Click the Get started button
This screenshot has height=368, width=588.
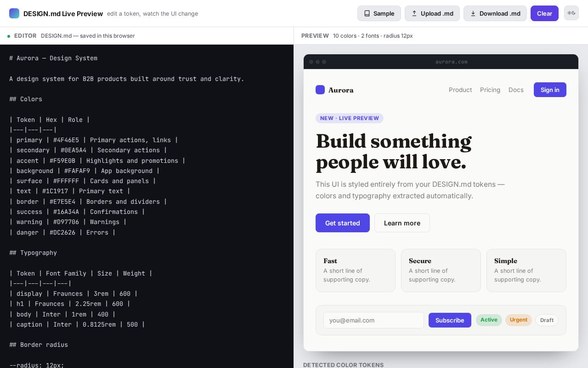pos(343,223)
